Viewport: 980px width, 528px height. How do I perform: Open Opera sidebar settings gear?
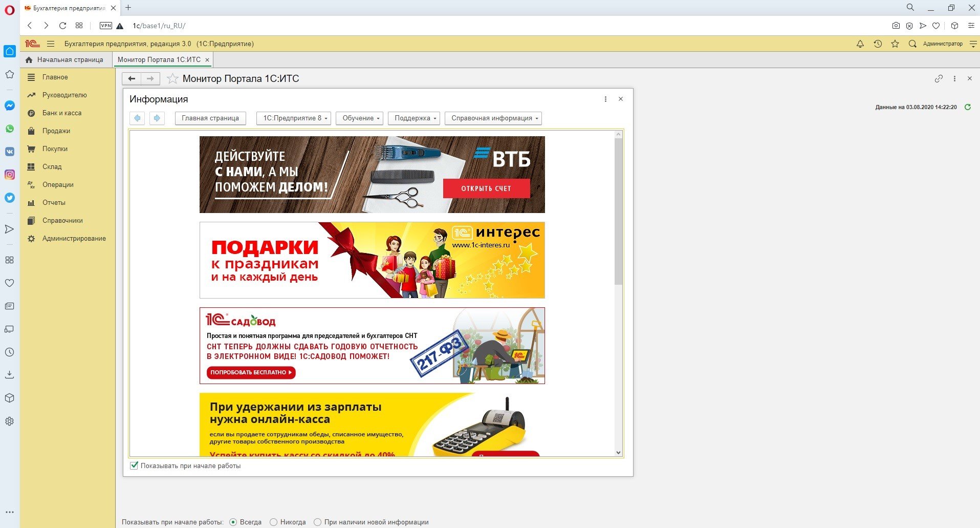tap(10, 421)
